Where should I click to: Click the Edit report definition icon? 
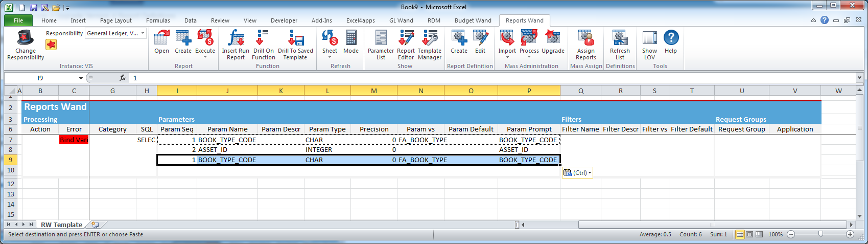[x=480, y=38]
